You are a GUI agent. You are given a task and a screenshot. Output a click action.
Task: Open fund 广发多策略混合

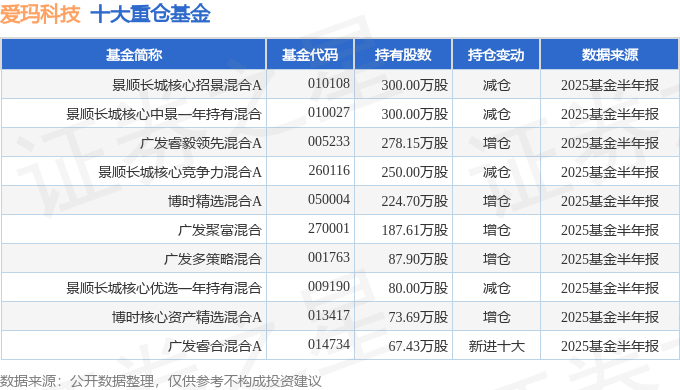212,259
